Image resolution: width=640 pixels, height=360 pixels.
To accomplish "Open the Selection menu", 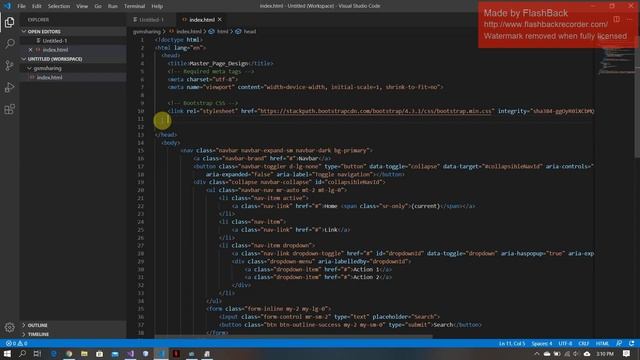I will 59,6.
